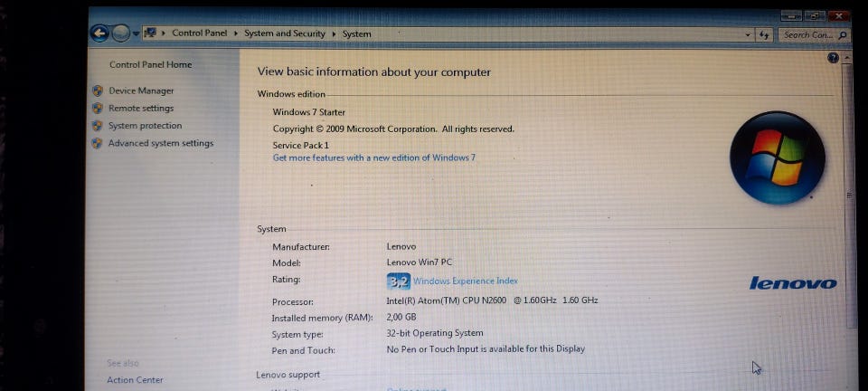Click the 'No Pen or Touch Input' text
Screen dimensions: 868x391
point(486,348)
